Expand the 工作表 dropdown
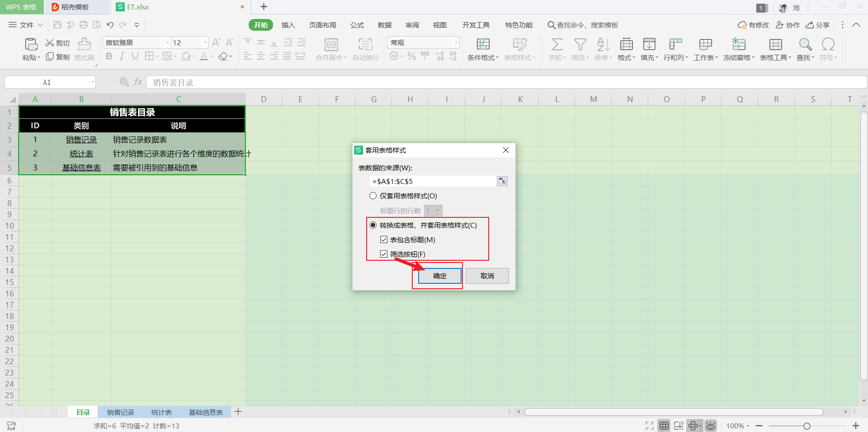Viewport: 868px width, 432px height. [x=705, y=57]
